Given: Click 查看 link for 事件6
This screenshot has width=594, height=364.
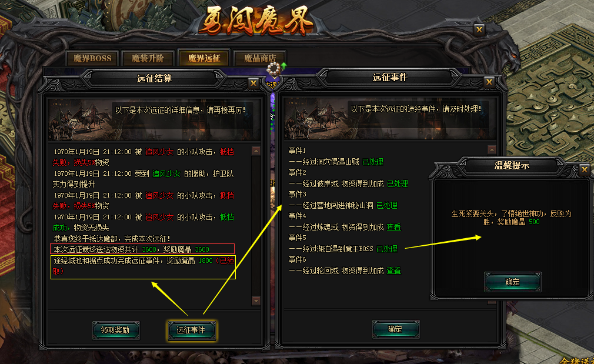Looking at the screenshot, I should (x=394, y=271).
